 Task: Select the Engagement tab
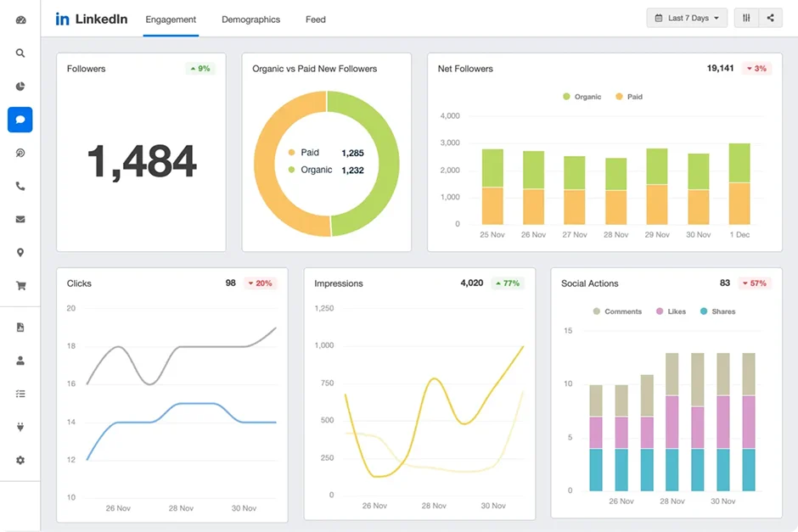tap(171, 19)
